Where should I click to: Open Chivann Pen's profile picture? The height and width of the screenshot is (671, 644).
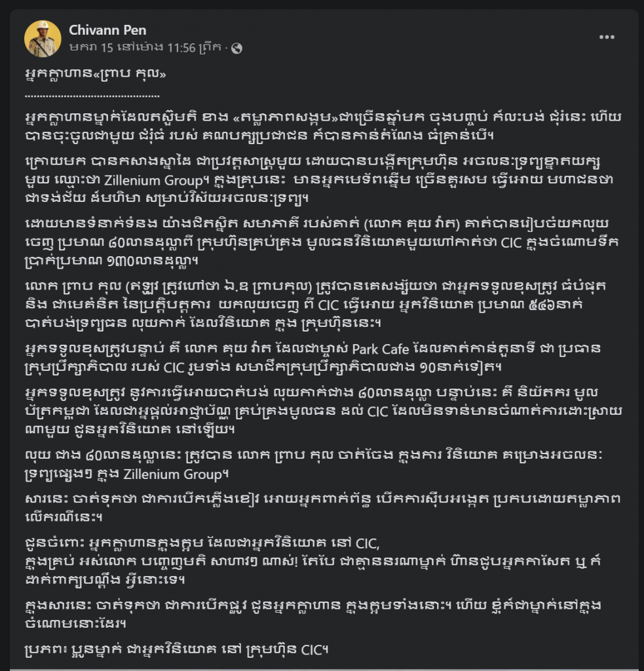pos(43,39)
